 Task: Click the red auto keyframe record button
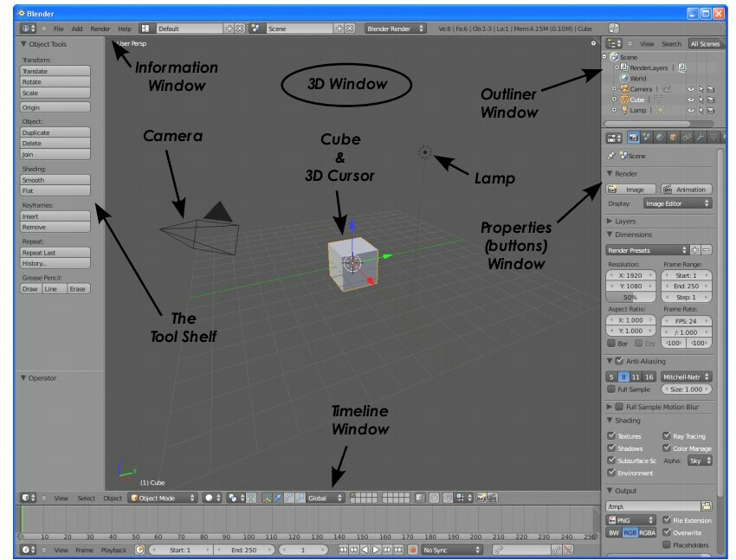[412, 550]
